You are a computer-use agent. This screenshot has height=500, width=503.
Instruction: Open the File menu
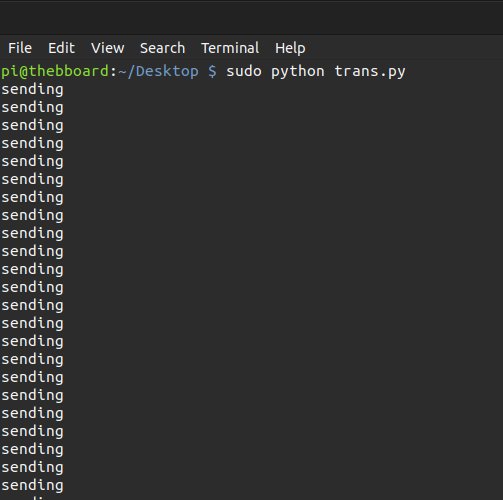point(20,48)
